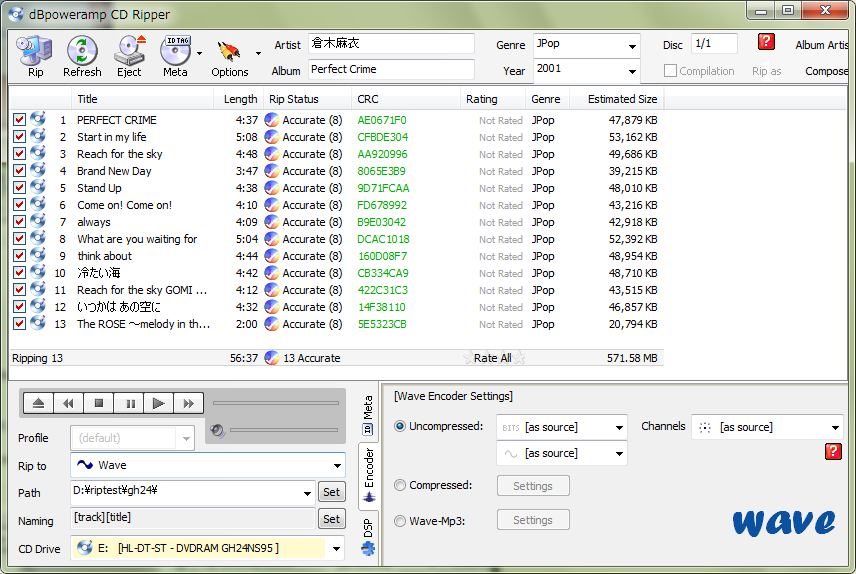This screenshot has width=856, height=574.
Task: Sort by the Title column header
Action: click(142, 99)
